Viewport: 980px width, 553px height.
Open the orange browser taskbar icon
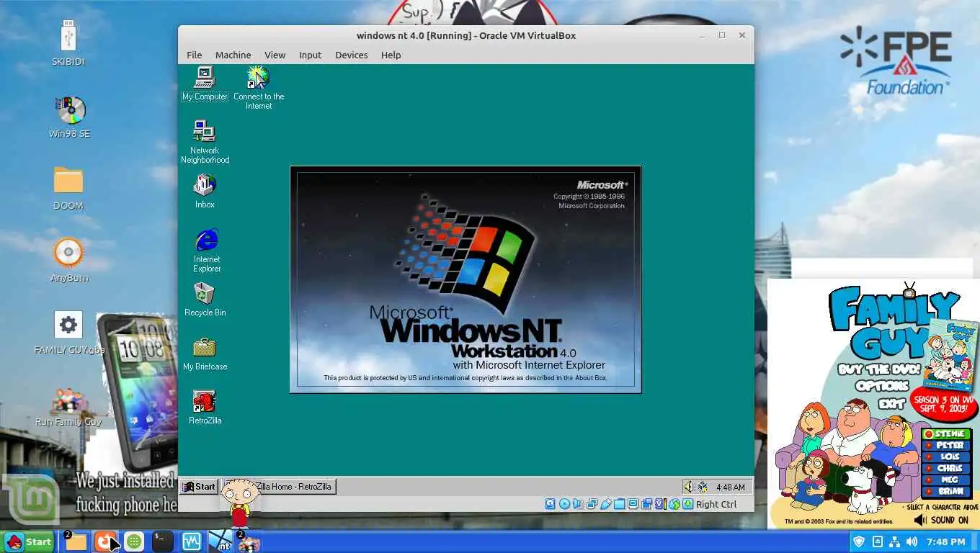[x=105, y=541]
